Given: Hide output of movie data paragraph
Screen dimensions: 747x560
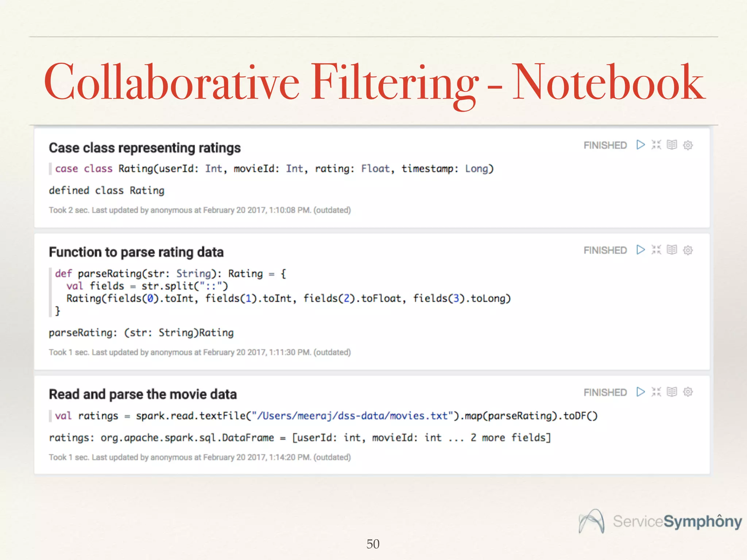Looking at the screenshot, I should (x=671, y=392).
